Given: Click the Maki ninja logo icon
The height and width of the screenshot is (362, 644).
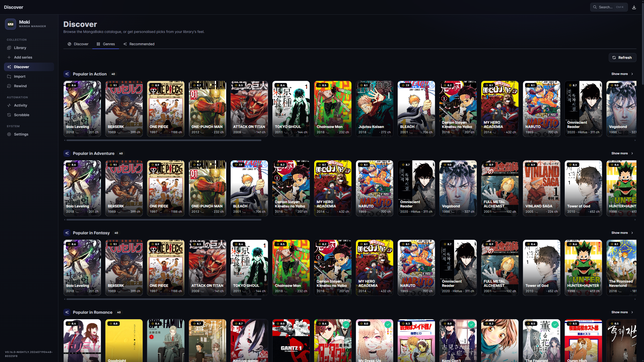Looking at the screenshot, I should click(x=11, y=24).
